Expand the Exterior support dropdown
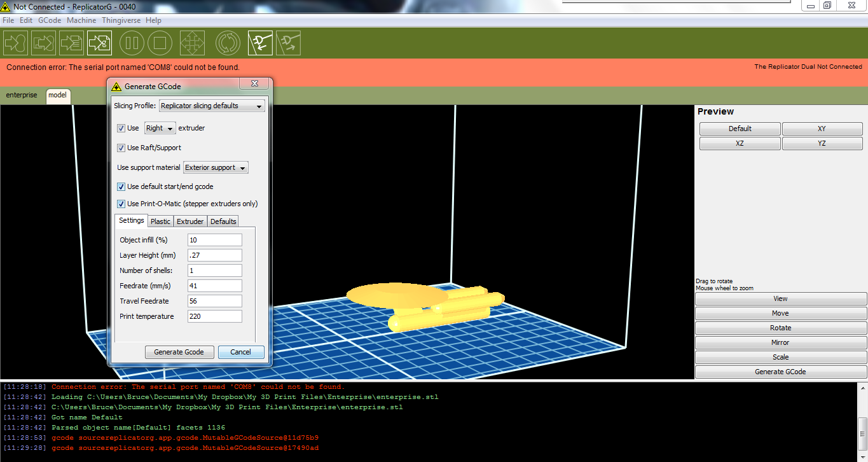The height and width of the screenshot is (462, 868). point(216,167)
